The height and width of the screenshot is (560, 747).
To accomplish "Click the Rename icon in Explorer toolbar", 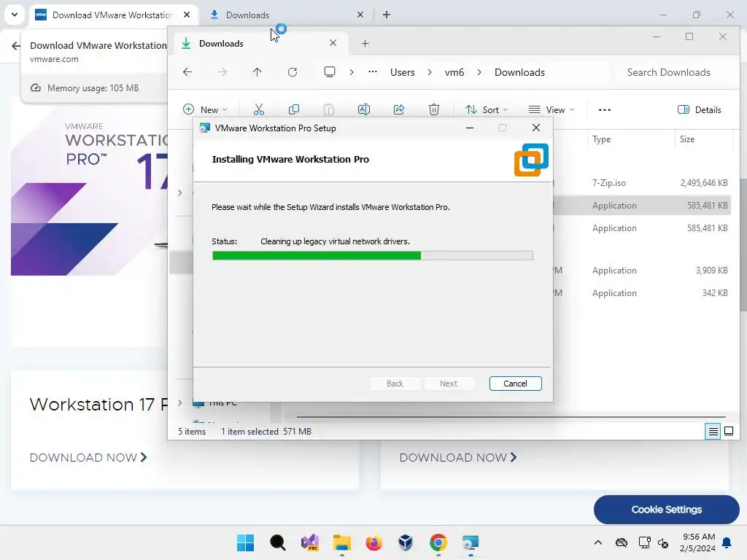I will pos(363,110).
